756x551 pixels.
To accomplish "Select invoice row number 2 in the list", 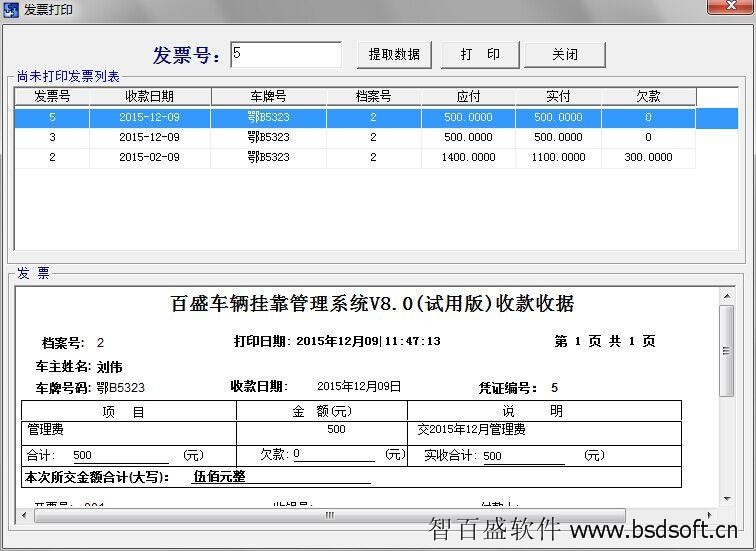I will (x=355, y=158).
